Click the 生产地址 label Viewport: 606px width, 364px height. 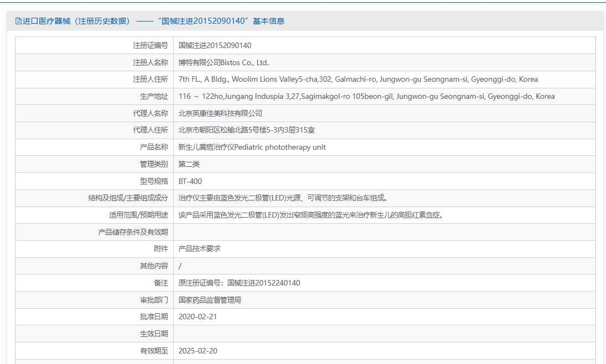[154, 96]
